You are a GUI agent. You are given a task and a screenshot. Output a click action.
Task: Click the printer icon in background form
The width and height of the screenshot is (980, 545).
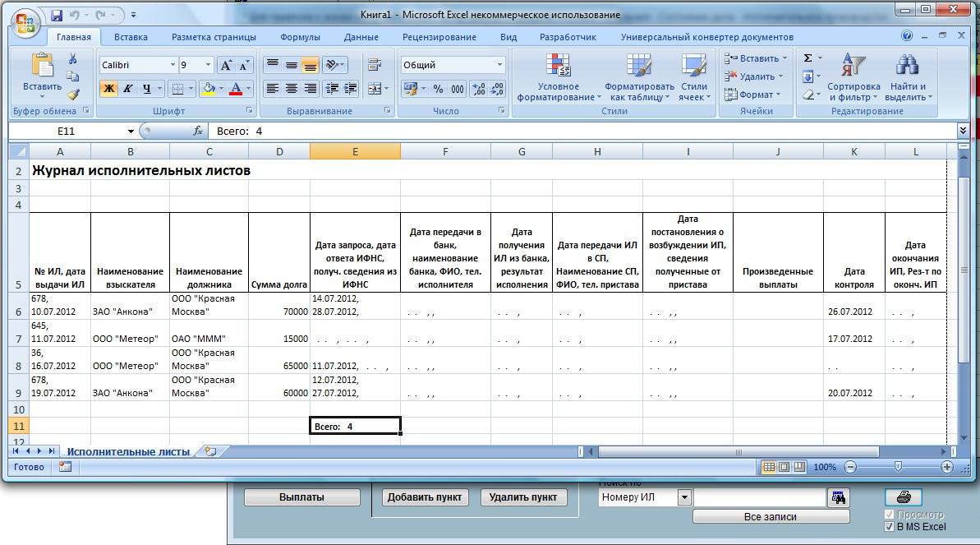pos(903,497)
